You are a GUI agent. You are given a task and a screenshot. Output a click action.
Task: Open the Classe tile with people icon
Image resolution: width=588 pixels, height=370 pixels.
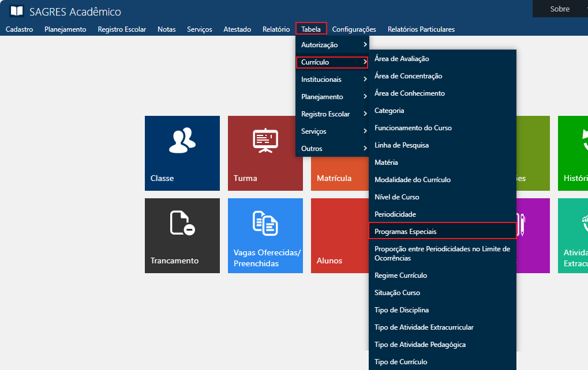point(182,153)
